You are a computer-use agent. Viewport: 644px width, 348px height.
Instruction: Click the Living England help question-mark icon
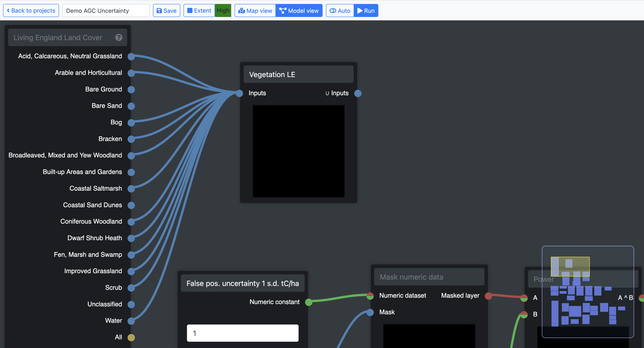pos(119,38)
